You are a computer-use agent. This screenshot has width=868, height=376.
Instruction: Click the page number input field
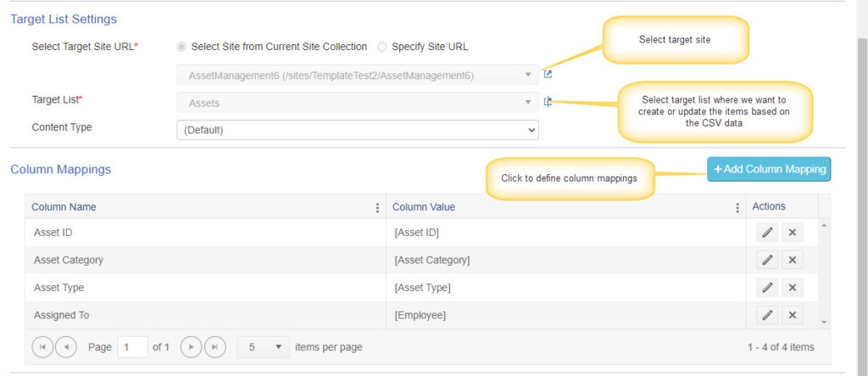point(133,347)
